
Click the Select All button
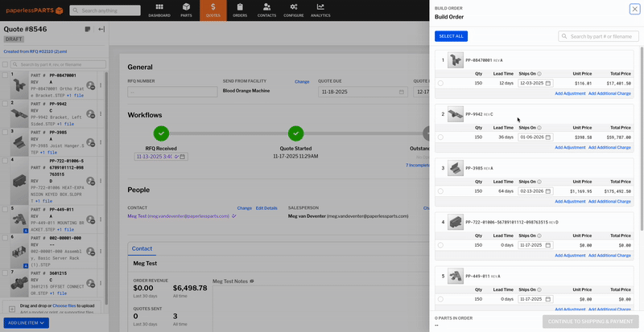451,36
